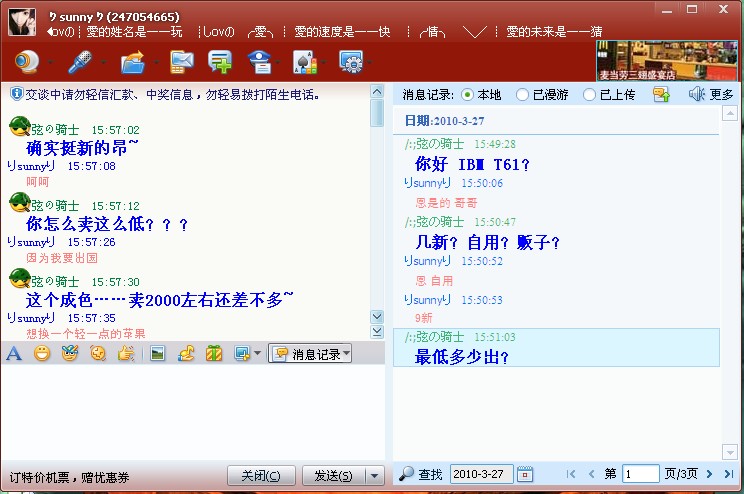Image resolution: width=744 pixels, height=494 pixels.
Task: Select the 已漫游 radio button
Action: 522,95
